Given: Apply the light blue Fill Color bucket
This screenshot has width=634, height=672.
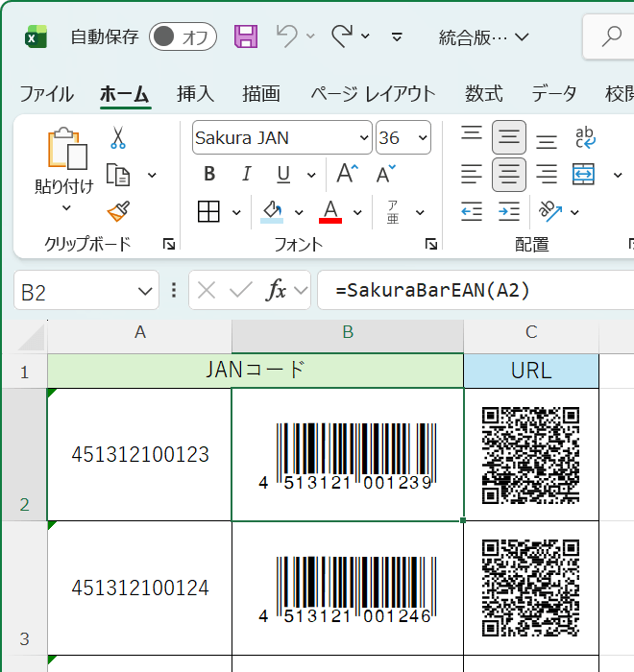Looking at the screenshot, I should [x=272, y=212].
